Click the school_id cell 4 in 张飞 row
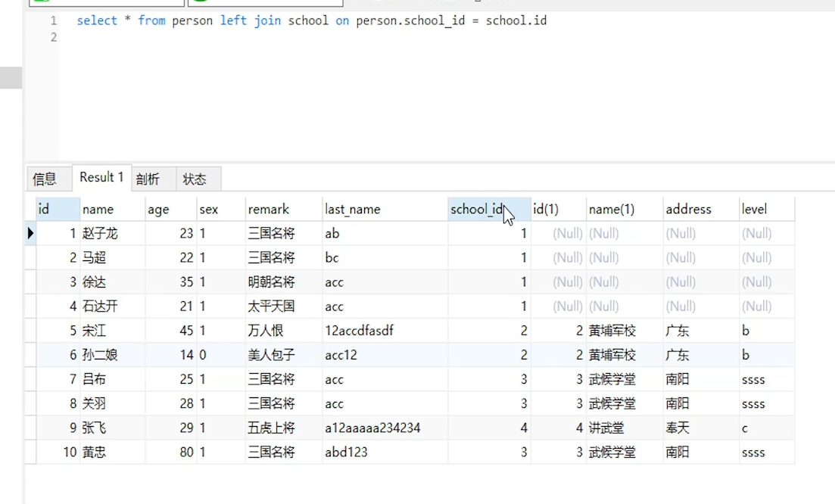This screenshot has width=835, height=504. click(489, 428)
